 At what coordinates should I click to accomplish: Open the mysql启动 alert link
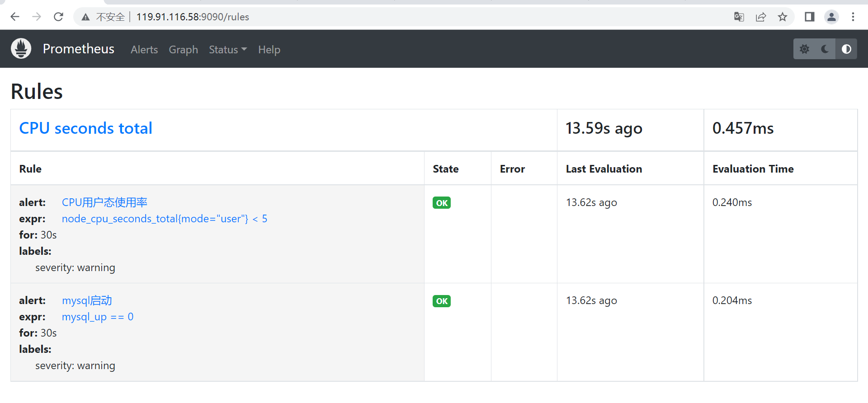click(x=87, y=300)
